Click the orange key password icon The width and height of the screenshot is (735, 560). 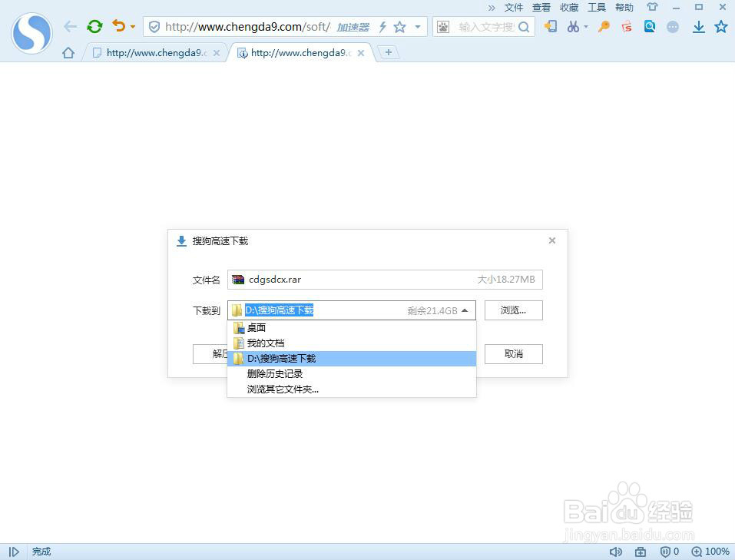point(604,26)
